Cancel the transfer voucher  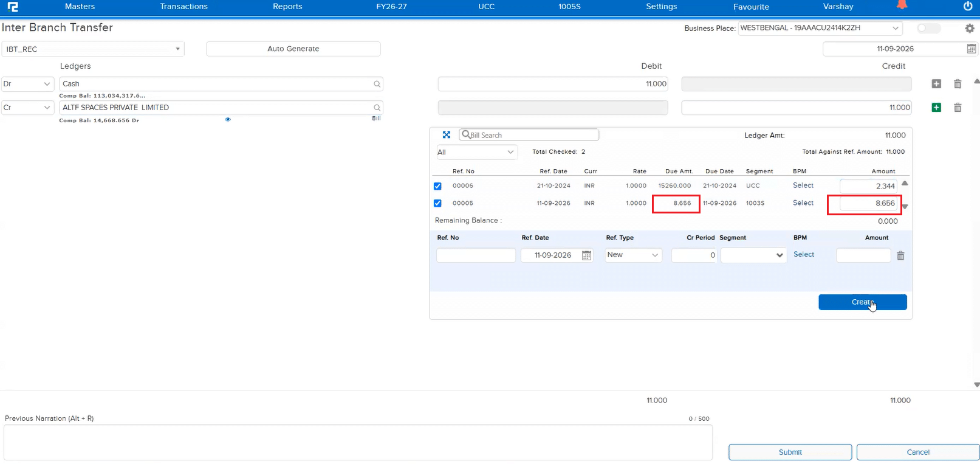[918, 452]
